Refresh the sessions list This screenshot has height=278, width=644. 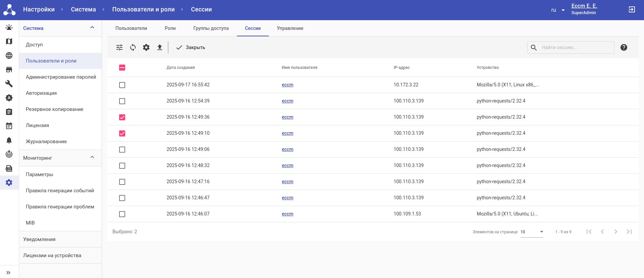(133, 47)
